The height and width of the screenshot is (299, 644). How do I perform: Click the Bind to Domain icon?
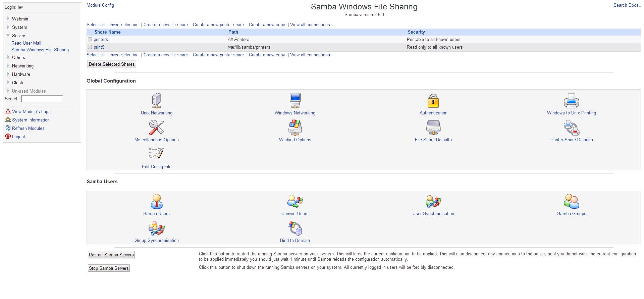[x=295, y=229]
